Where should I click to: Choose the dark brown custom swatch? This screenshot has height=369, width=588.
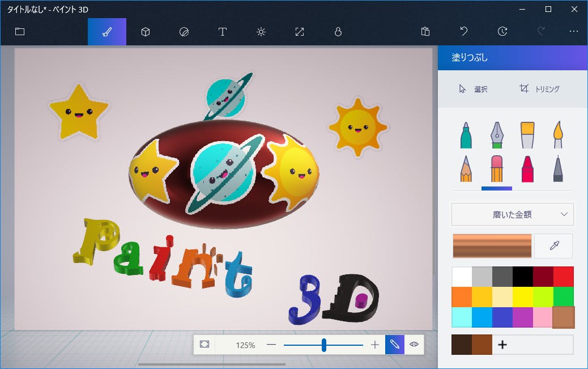coord(462,345)
